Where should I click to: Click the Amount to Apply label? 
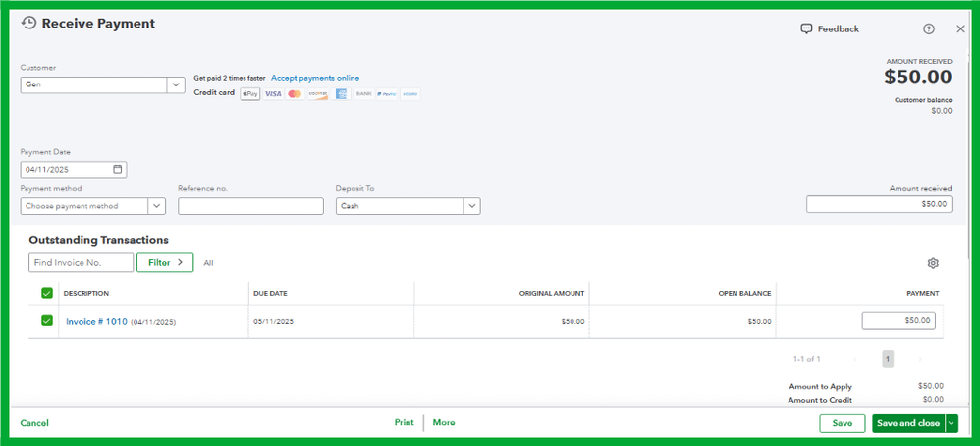[820, 387]
